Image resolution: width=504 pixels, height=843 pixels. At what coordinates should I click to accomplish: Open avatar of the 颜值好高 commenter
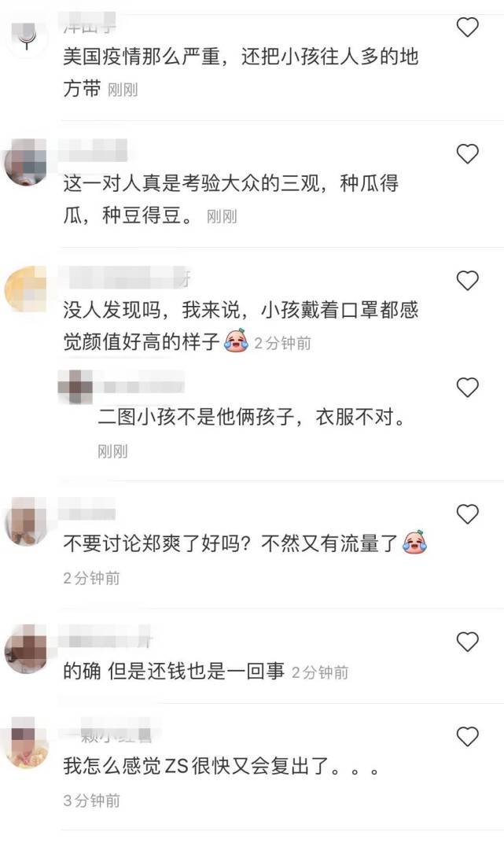pos(26,289)
